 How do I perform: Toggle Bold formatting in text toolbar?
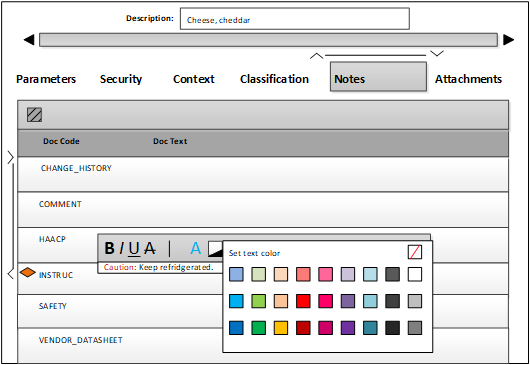[109, 248]
